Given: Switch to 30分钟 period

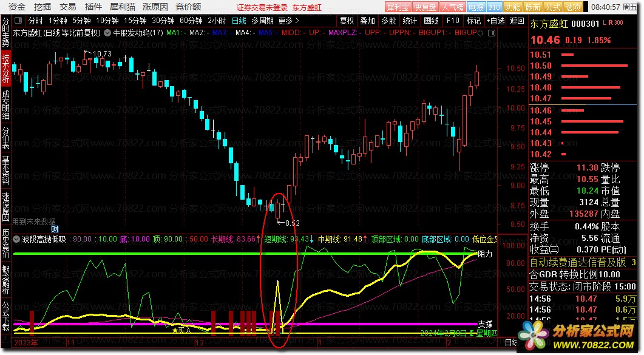Looking at the screenshot, I should click(x=163, y=21).
